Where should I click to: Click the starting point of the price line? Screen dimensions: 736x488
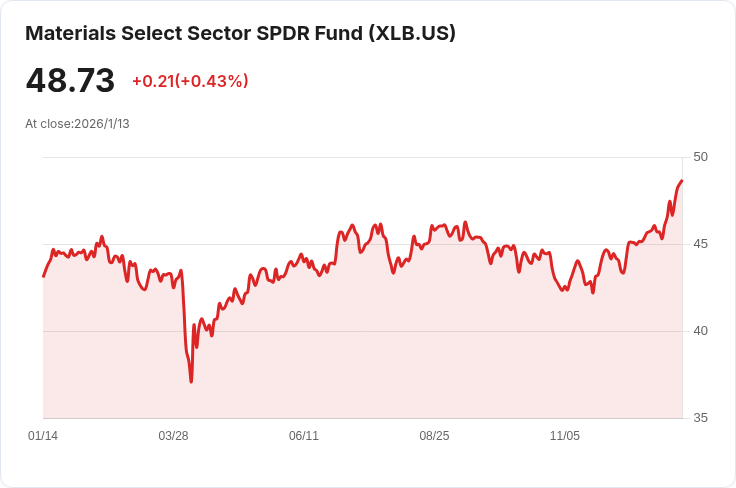click(x=44, y=276)
